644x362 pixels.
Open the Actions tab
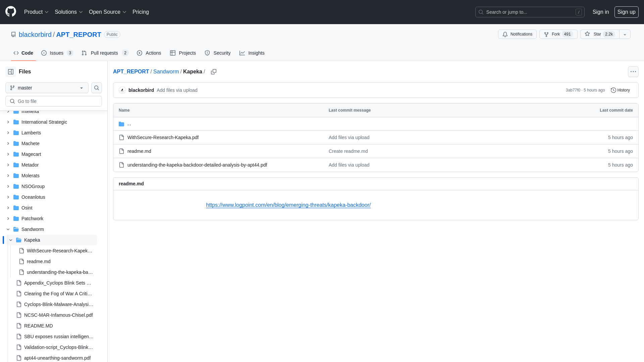point(149,53)
